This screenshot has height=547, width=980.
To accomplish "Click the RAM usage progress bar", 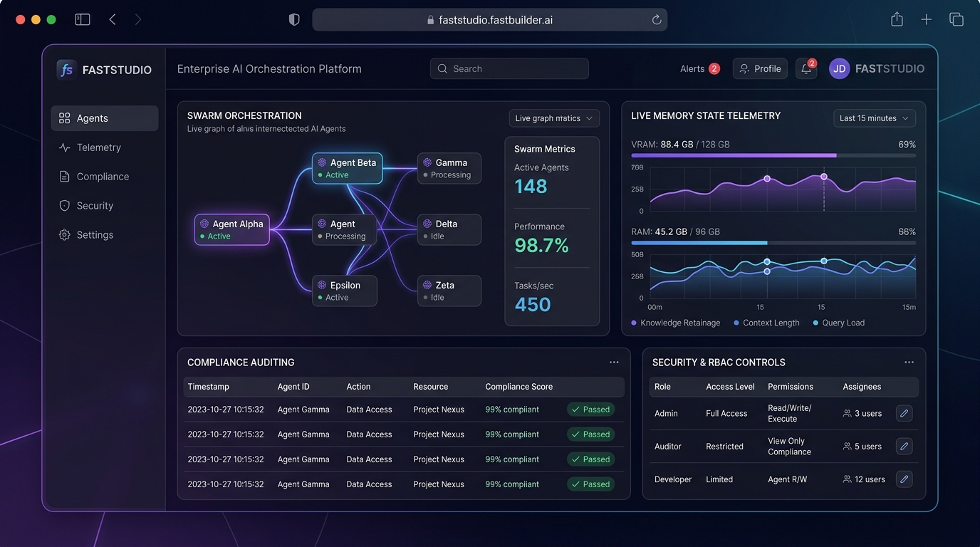I will pyautogui.click(x=773, y=243).
